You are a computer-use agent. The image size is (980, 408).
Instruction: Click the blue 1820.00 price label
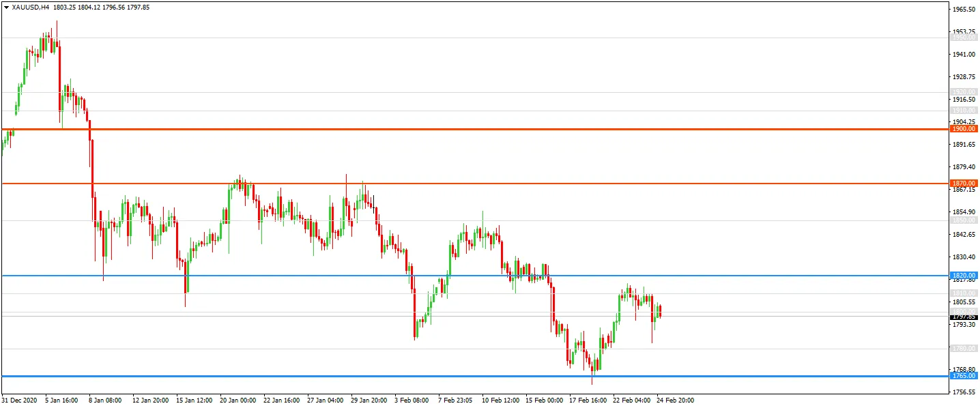964,275
